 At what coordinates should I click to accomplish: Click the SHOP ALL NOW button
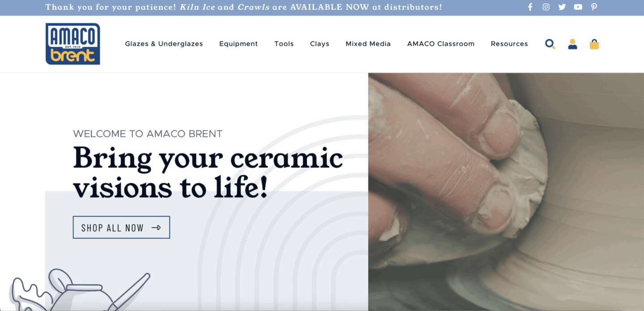[121, 227]
